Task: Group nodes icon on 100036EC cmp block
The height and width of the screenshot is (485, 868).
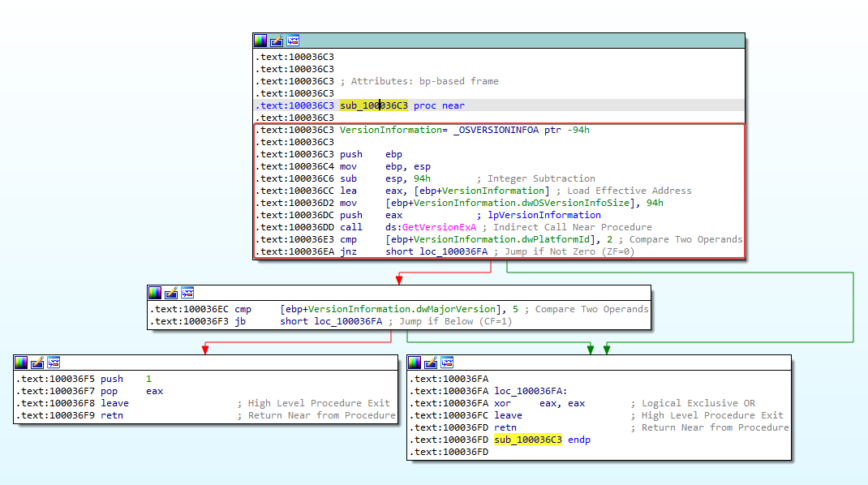Action: (187, 293)
